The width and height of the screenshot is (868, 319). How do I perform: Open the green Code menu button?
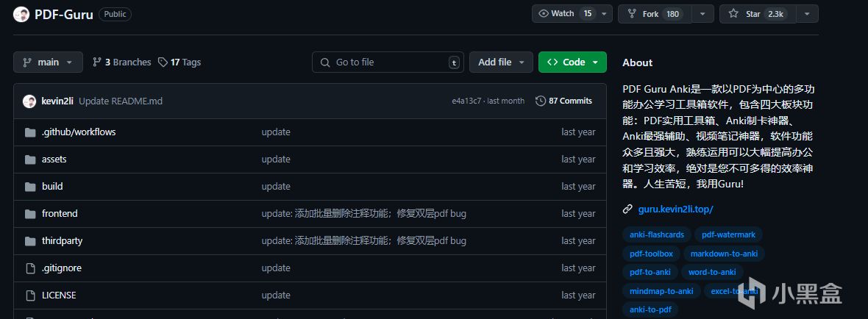coord(572,62)
